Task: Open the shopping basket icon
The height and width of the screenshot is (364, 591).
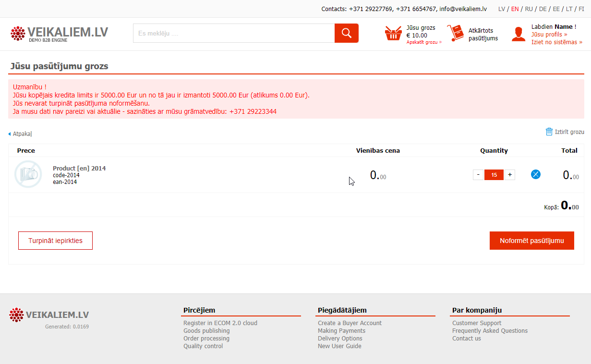Action: point(393,33)
